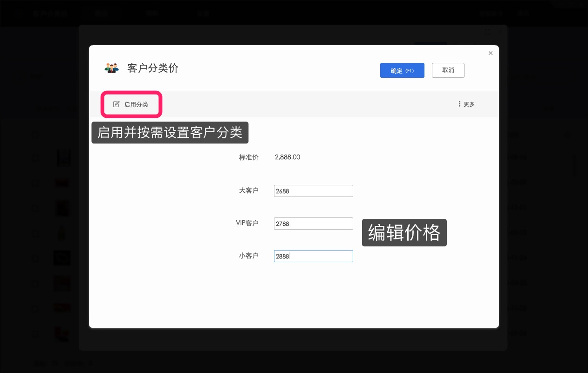Viewport: 588px width, 373px height.
Task: Select the 小客户 price input showing 2888
Action: (313, 256)
